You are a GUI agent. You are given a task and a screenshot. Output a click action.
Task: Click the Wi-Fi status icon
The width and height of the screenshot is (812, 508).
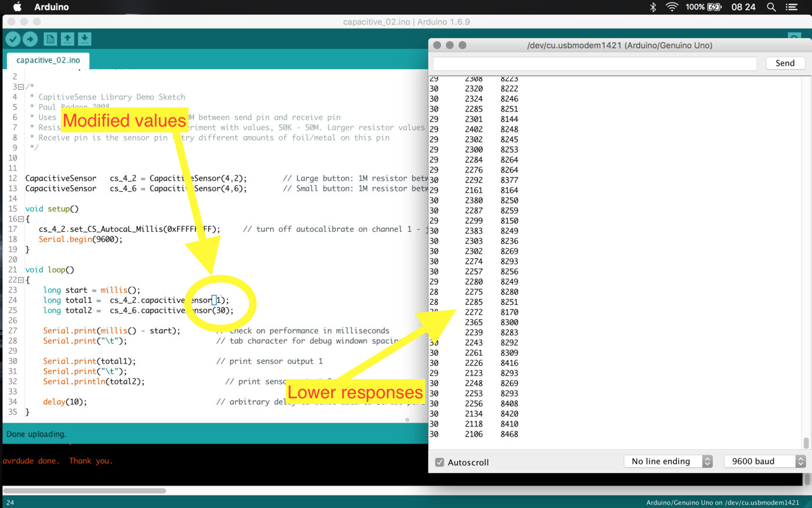coord(672,7)
